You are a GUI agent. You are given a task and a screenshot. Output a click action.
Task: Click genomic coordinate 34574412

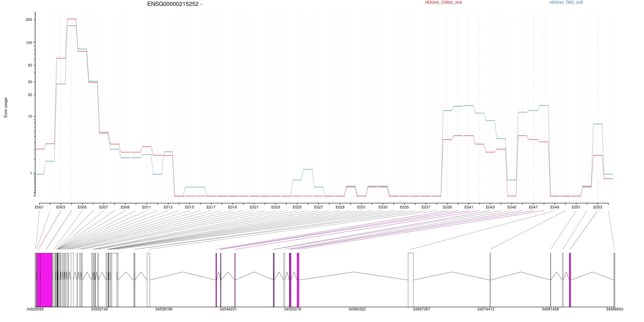pos(486,309)
